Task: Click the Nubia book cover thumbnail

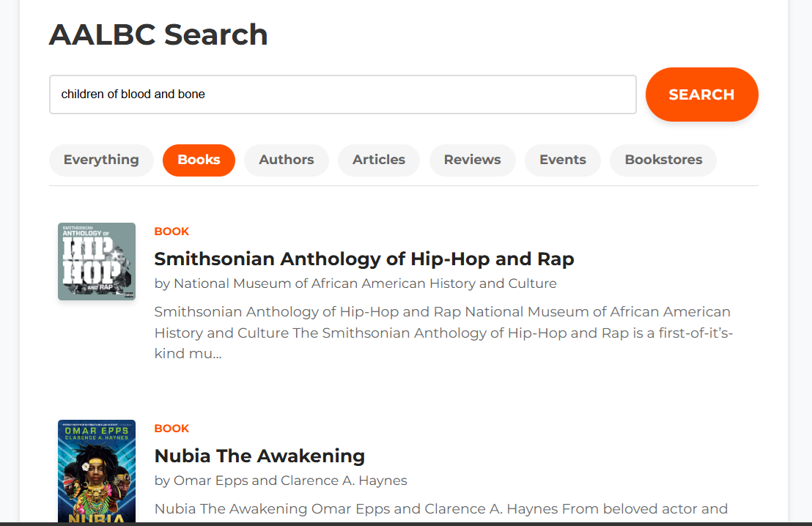Action: click(97, 471)
